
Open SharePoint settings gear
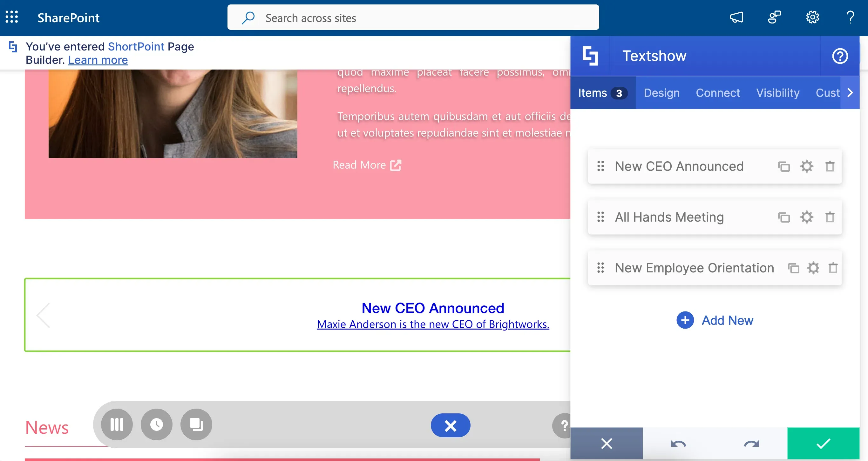[812, 17]
